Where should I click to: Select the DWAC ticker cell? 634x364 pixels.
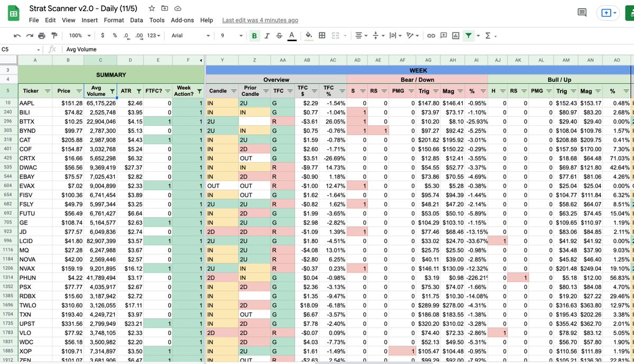pyautogui.click(x=35, y=167)
